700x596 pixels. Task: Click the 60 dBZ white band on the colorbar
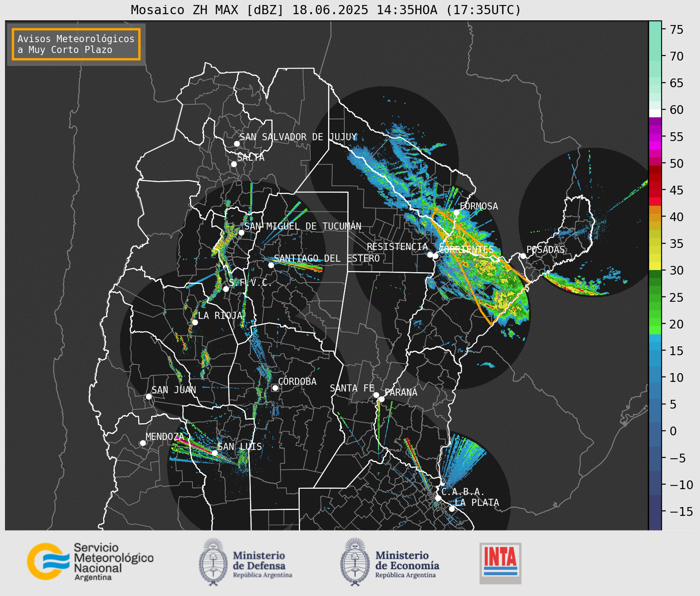coord(655,113)
